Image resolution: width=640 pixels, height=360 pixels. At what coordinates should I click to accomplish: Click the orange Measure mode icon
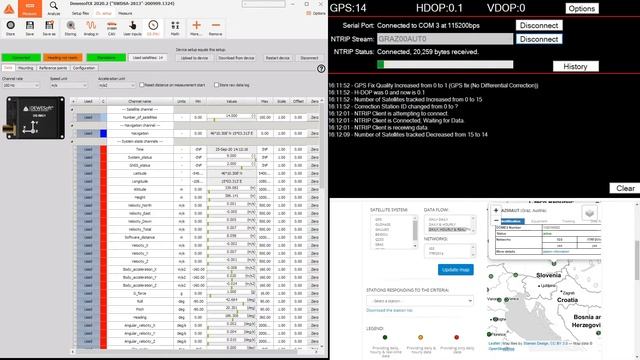click(x=30, y=8)
